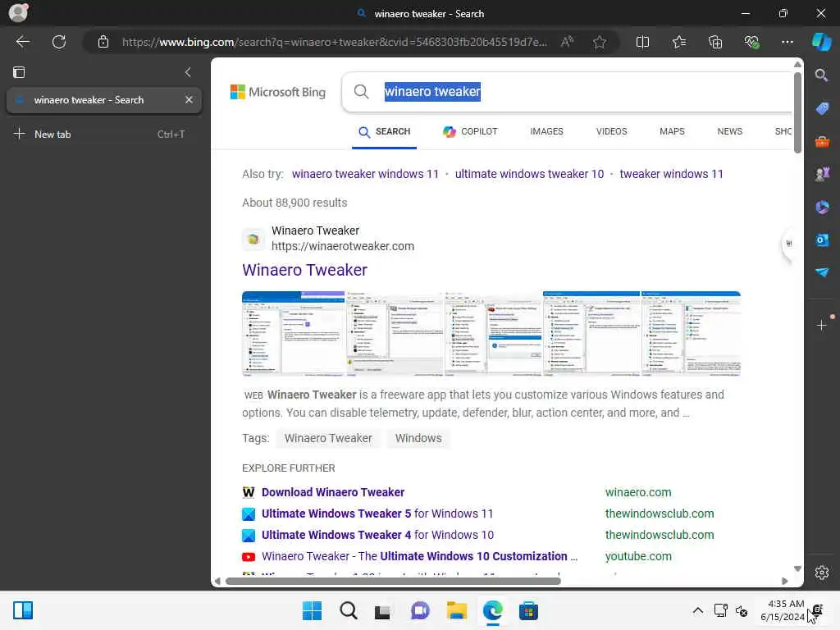
Task: Switch to the VIDEOS tab
Action: pyautogui.click(x=611, y=132)
